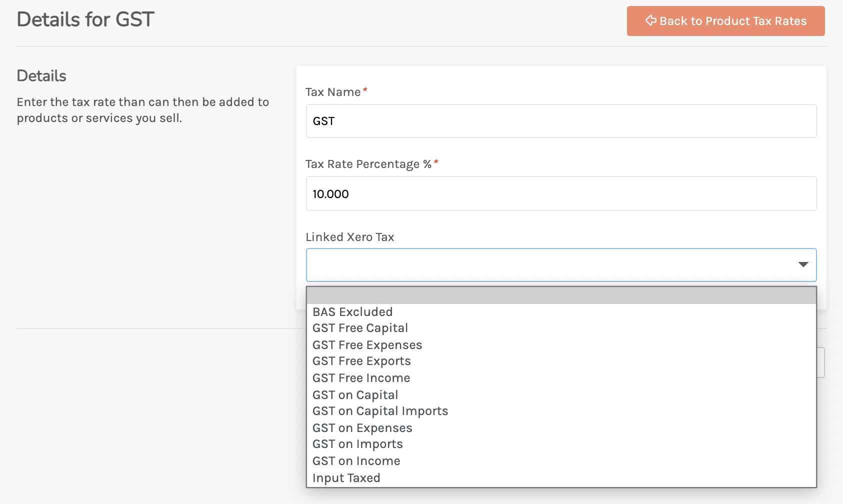The height and width of the screenshot is (504, 843).
Task: Select Input Taxed from the list
Action: 346,478
